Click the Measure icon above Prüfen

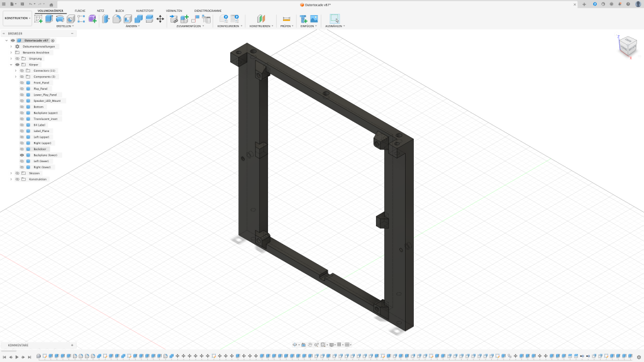[286, 19]
